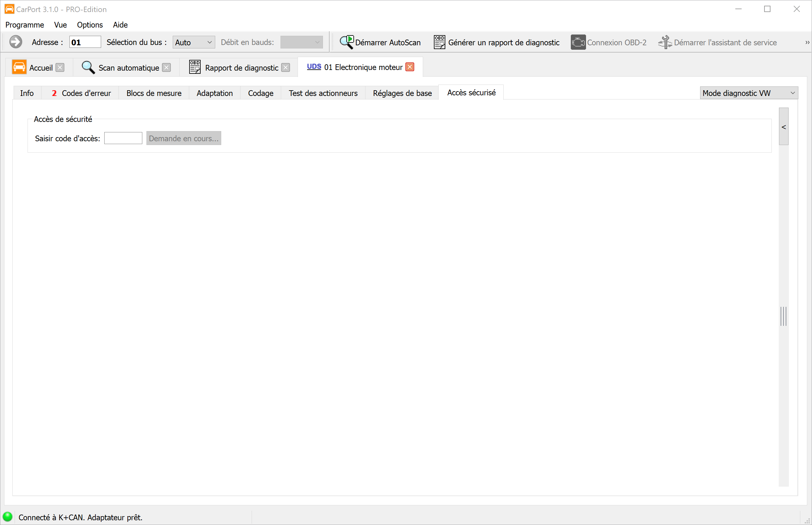
Task: Click the diagnostic report generator icon
Action: pos(439,42)
